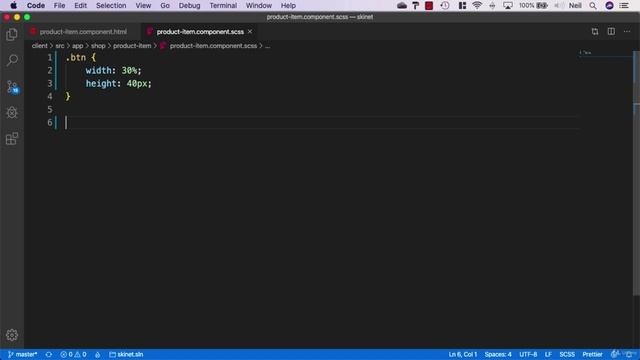Open the File menu
The image size is (640, 360).
[59, 5]
